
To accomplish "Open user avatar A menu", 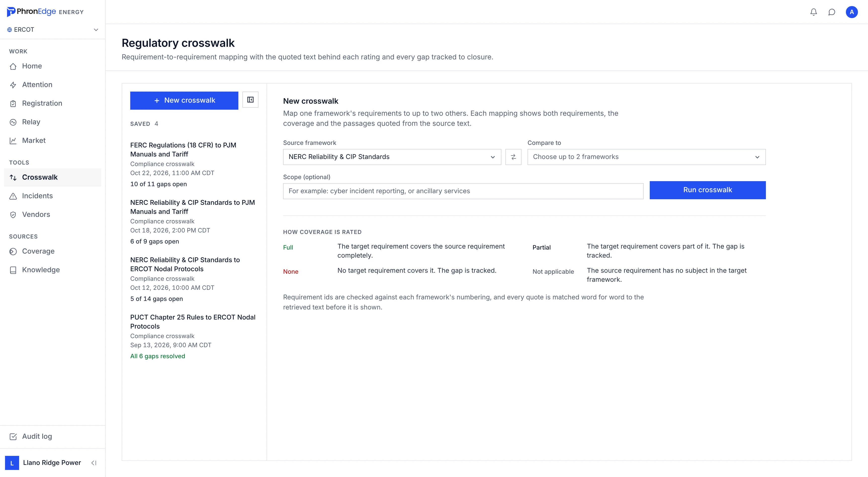I will [851, 12].
